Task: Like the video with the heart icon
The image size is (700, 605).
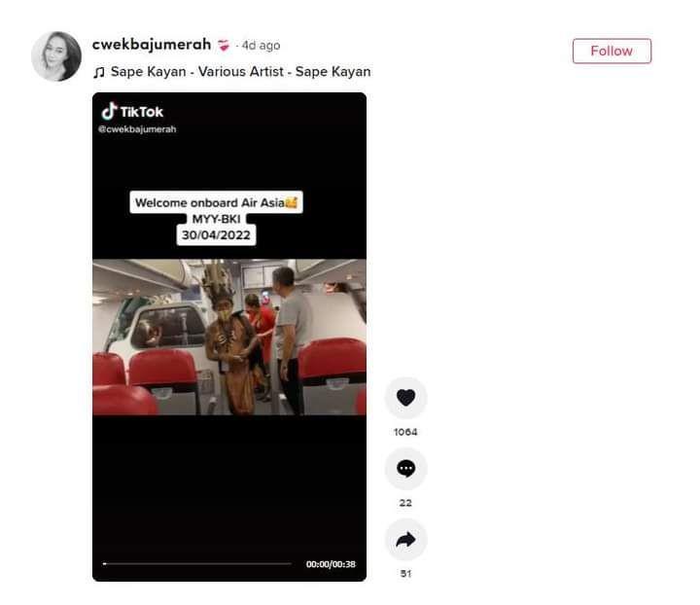Action: [x=405, y=398]
